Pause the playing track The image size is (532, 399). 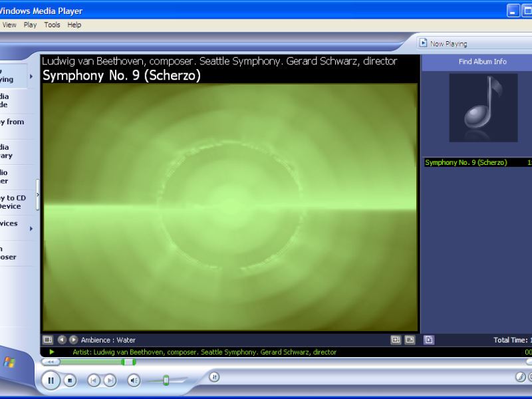(51, 380)
